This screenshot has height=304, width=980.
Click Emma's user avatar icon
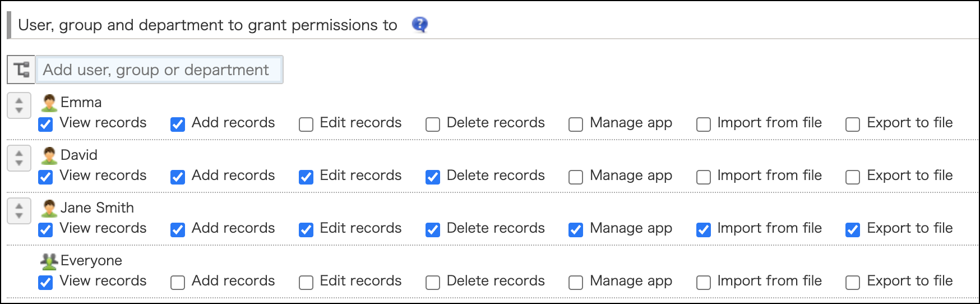pos(49,103)
